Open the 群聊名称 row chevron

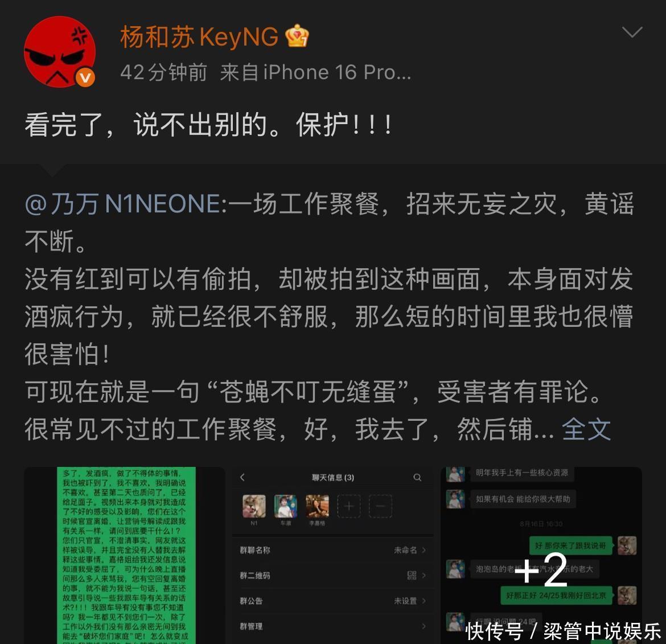point(424,550)
